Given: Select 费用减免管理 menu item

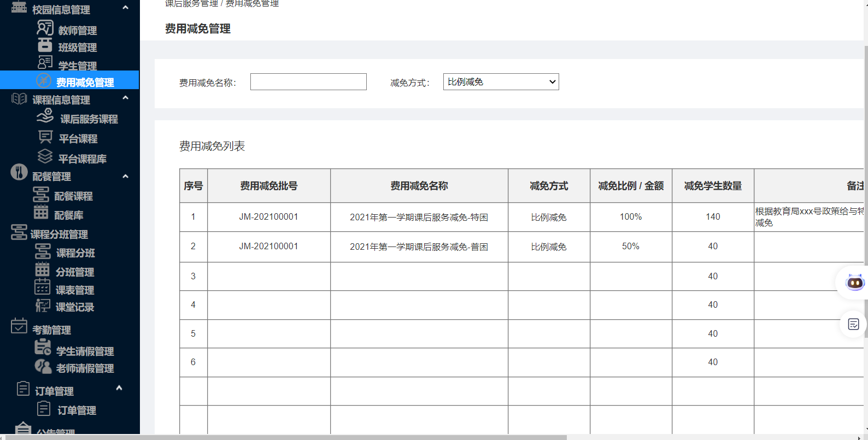Looking at the screenshot, I should pyautogui.click(x=69, y=80).
